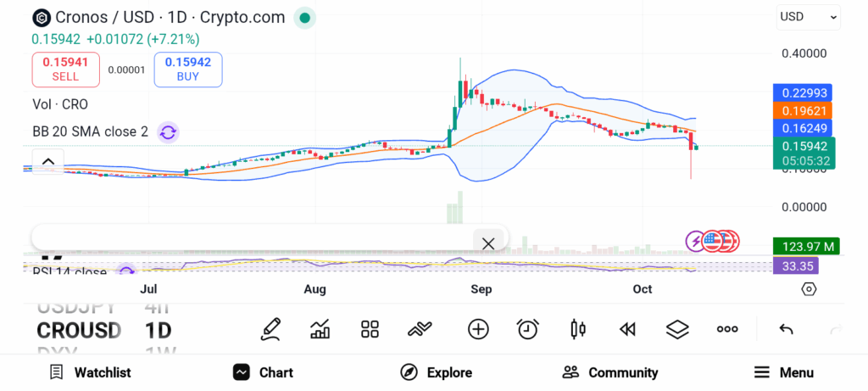Image resolution: width=868 pixels, height=391 pixels.
Task: Open chart settings hexagon icon
Action: click(x=809, y=289)
